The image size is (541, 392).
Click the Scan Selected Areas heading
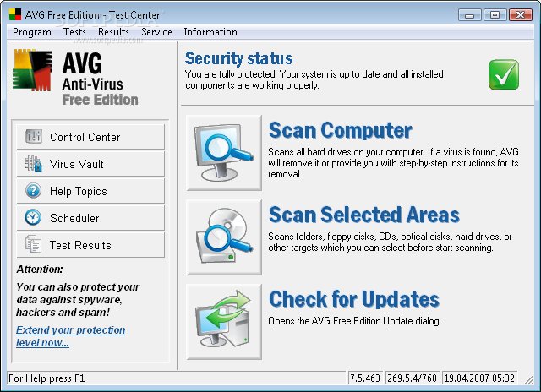coord(364,215)
